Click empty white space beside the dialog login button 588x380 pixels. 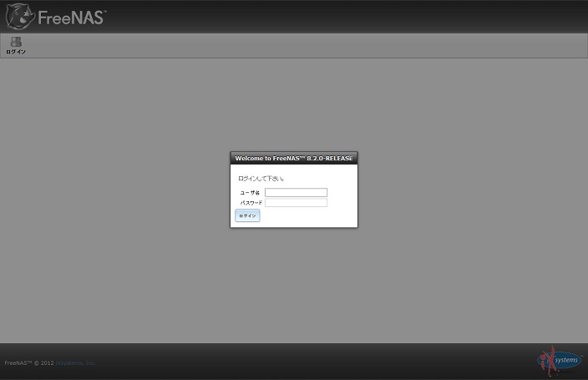click(309, 216)
